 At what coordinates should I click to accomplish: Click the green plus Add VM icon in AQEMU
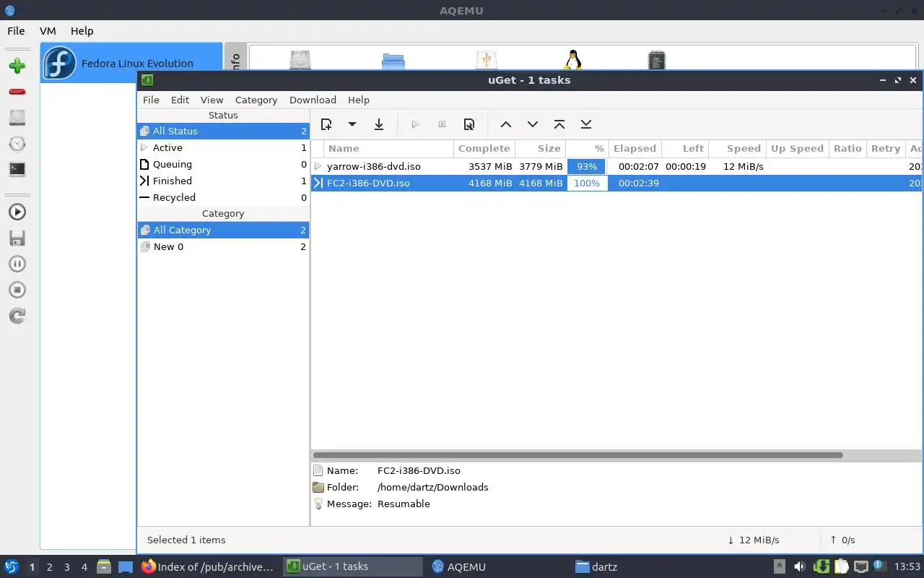pos(17,66)
